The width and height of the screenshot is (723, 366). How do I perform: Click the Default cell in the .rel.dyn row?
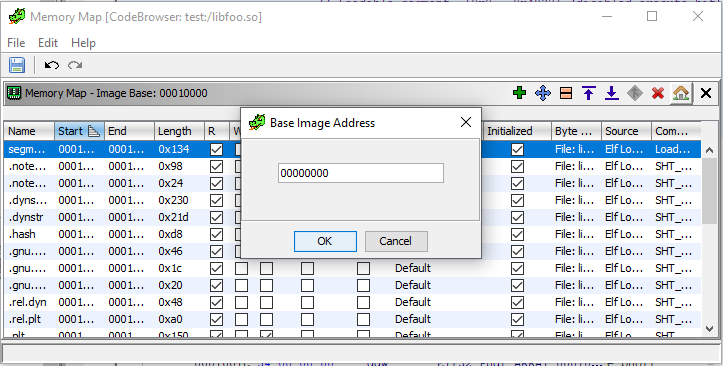413,302
